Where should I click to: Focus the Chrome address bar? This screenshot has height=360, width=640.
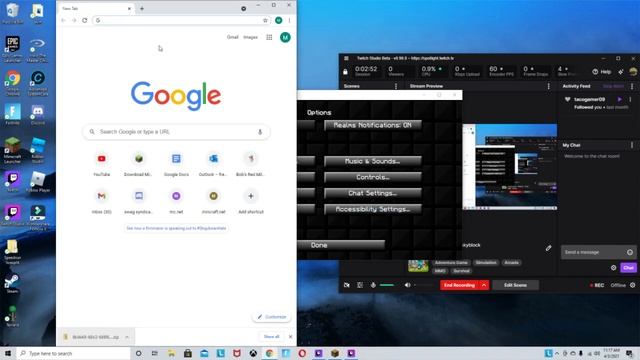tap(180, 20)
